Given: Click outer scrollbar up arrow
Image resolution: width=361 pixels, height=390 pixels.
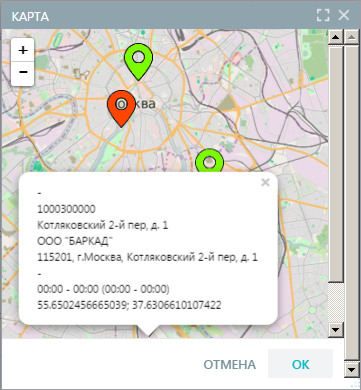Looking at the screenshot, I should 352,36.
